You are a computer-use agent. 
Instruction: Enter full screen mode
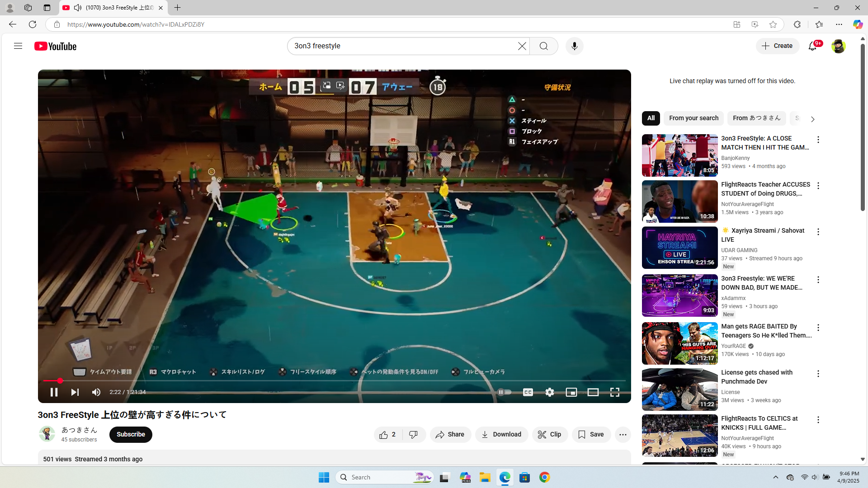tap(615, 392)
